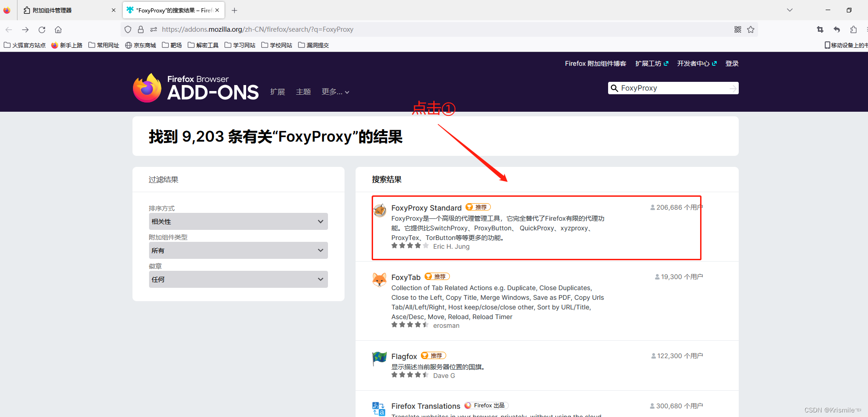Open a new tab with plus button
The height and width of the screenshot is (417, 868).
coord(234,10)
